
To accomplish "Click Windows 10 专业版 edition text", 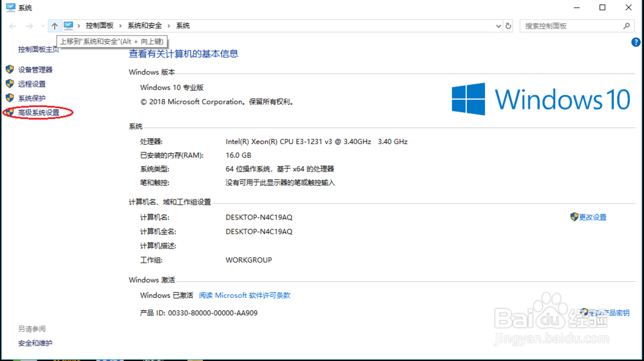I will click(172, 88).
